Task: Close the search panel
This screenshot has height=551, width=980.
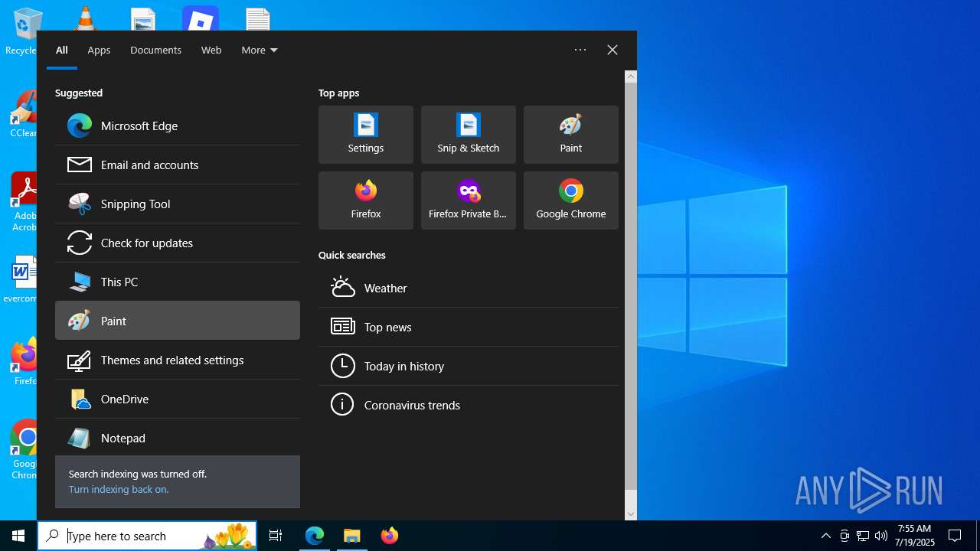Action: pos(612,50)
